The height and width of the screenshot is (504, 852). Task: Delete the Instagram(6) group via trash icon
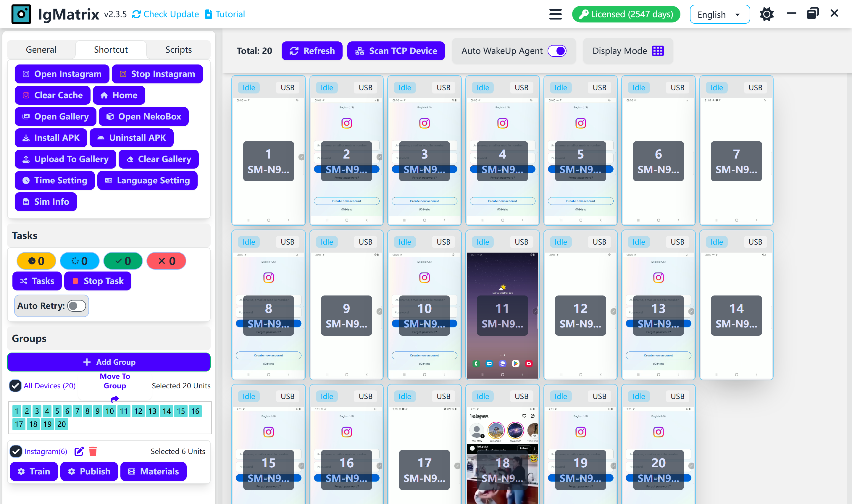pyautogui.click(x=93, y=451)
